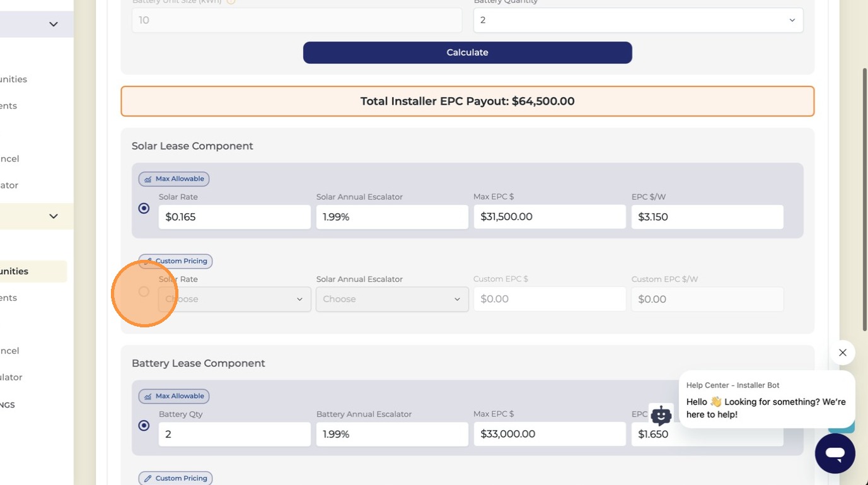Click the Max Allowable chart icon in Battery Lease
Viewport: 868px width, 485px height.
148,397
